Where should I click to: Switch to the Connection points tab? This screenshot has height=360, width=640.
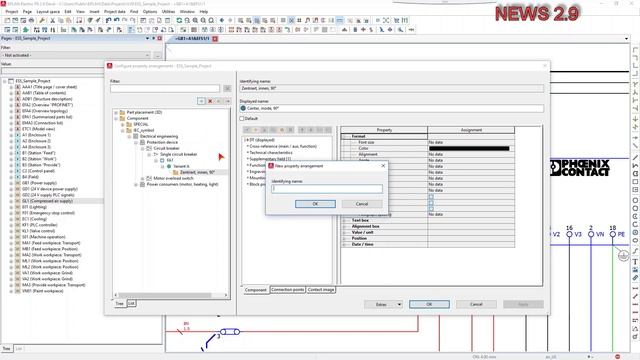287,290
